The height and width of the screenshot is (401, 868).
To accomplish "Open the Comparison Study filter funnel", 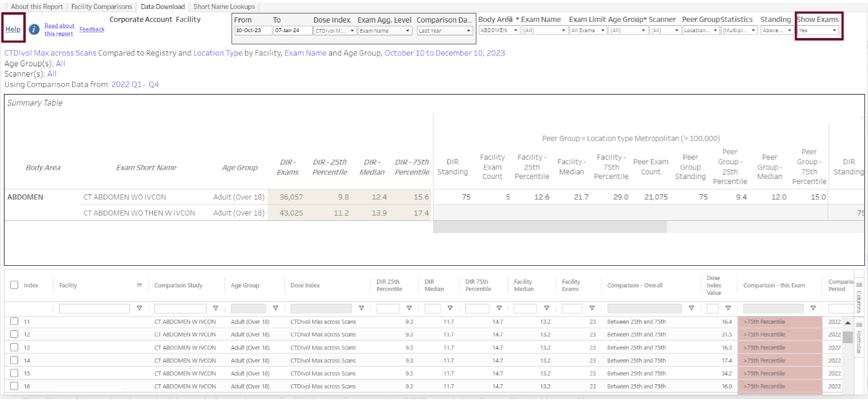I will (x=216, y=308).
